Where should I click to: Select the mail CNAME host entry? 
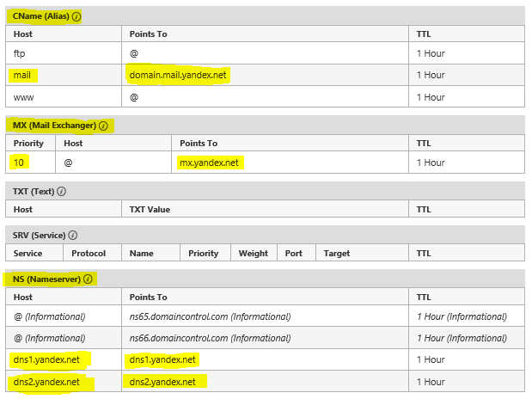[22, 75]
